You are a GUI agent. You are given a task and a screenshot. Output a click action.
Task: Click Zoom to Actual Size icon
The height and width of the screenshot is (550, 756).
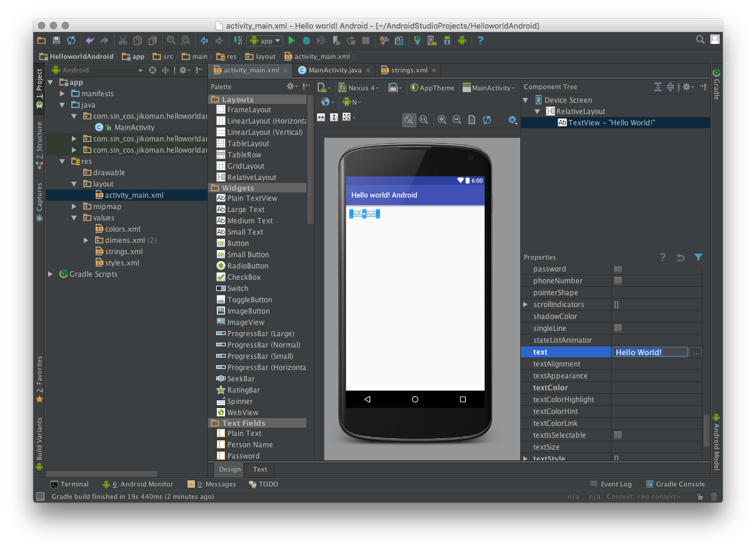[x=423, y=119]
